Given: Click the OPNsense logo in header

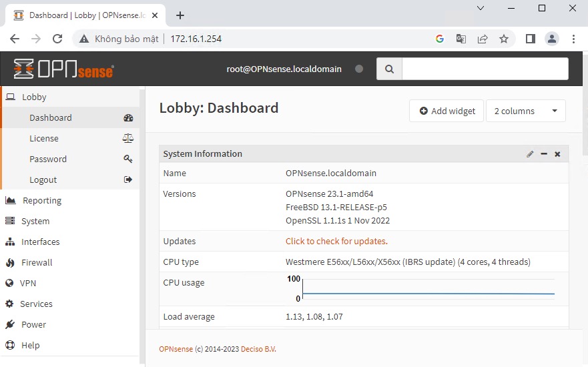Looking at the screenshot, I should [x=64, y=69].
